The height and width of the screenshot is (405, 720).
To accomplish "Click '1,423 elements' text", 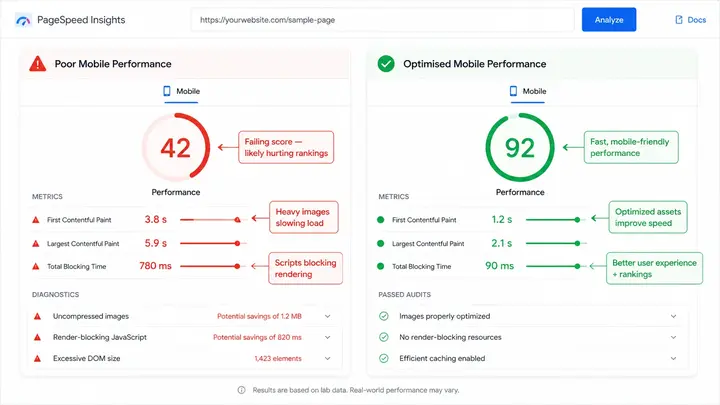I will click(x=278, y=359).
